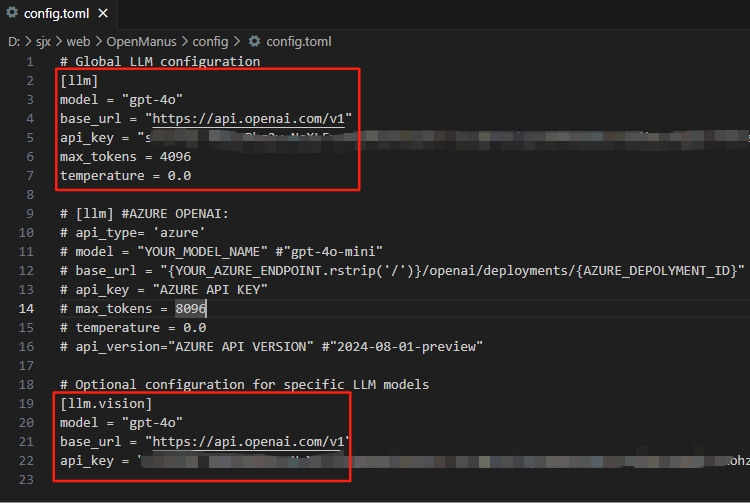The image size is (750, 503).
Task: Click the YOUR_MODEL_NAME placeholder
Action: (x=202, y=252)
